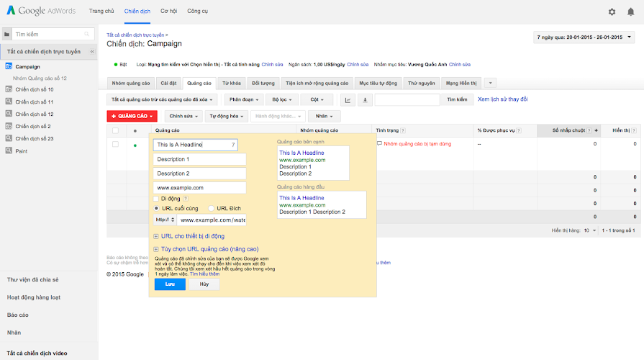Click the blue Lưu save button
The image size is (644, 360).
[170, 284]
